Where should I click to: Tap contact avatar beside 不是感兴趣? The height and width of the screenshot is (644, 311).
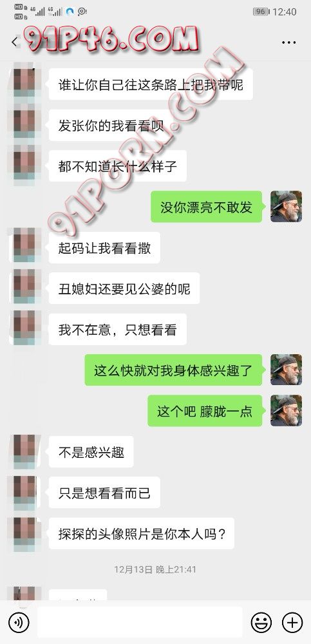pyautogui.click(x=24, y=452)
